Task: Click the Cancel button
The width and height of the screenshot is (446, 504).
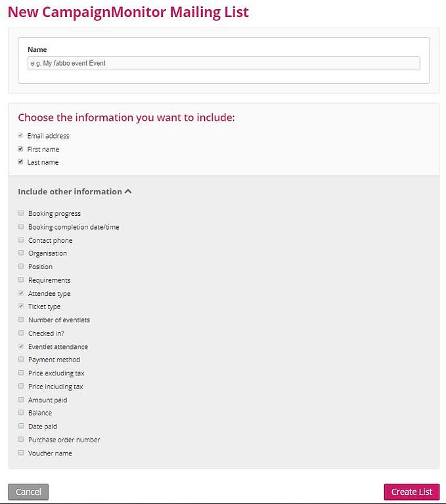Action: [28, 492]
